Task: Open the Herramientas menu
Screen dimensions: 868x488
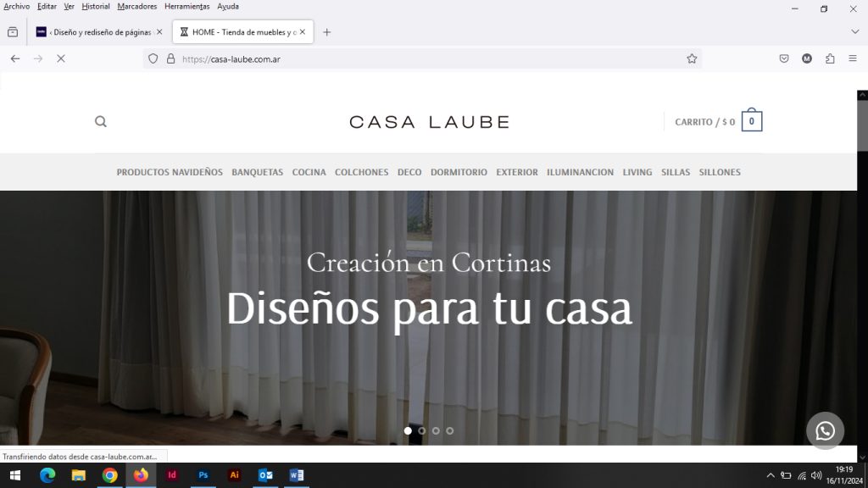Action: coord(186,7)
